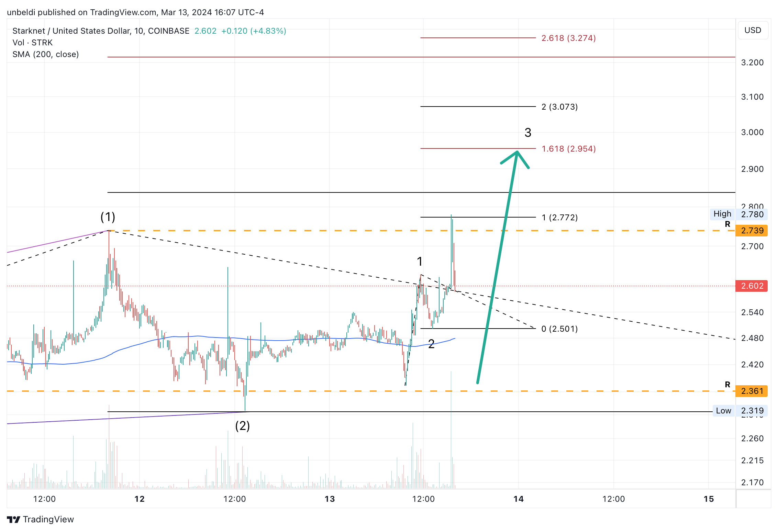Click the red 2.602 current price tag

[752, 286]
